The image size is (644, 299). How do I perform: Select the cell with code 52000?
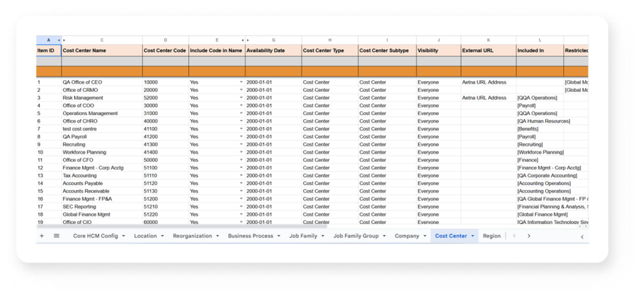(165, 98)
